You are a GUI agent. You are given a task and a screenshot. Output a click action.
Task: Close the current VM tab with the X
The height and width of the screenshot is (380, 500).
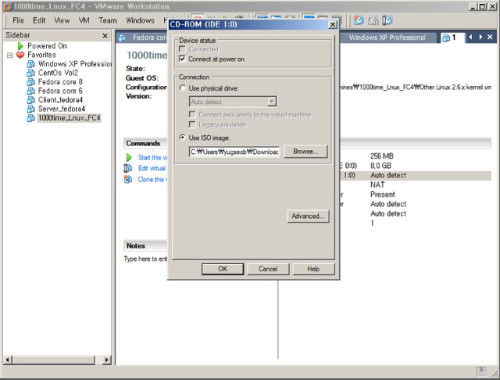(490, 37)
